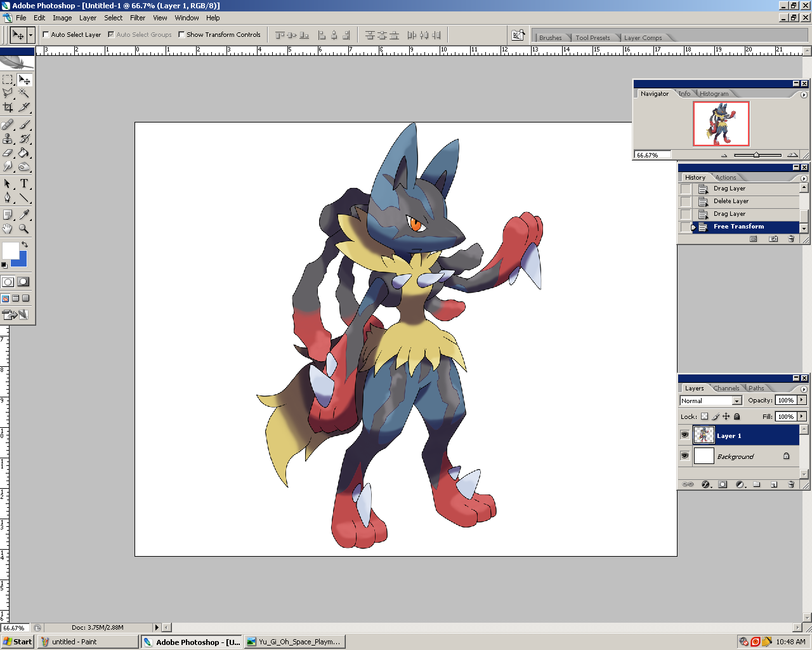Hide Layer 1 with its eye icon
This screenshot has width=812, height=650.
(x=684, y=435)
